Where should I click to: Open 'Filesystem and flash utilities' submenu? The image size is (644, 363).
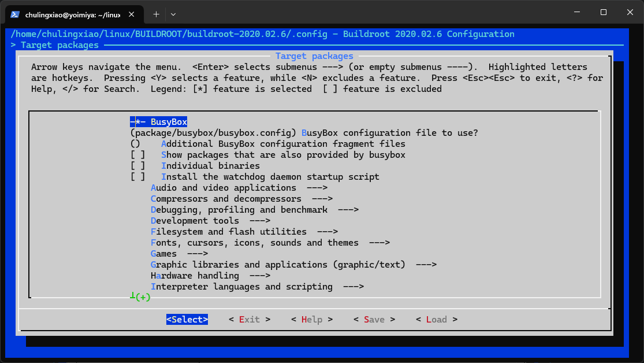pos(244,232)
